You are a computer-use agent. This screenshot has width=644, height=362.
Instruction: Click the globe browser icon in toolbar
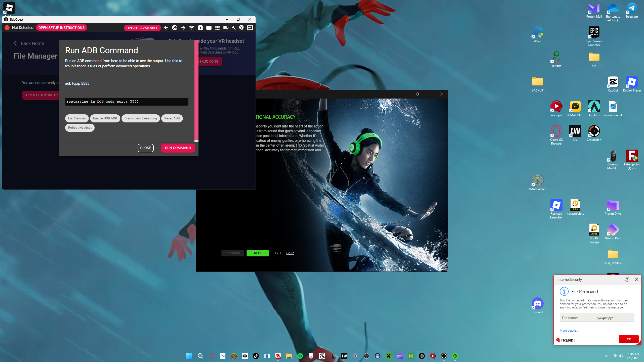coord(175,28)
